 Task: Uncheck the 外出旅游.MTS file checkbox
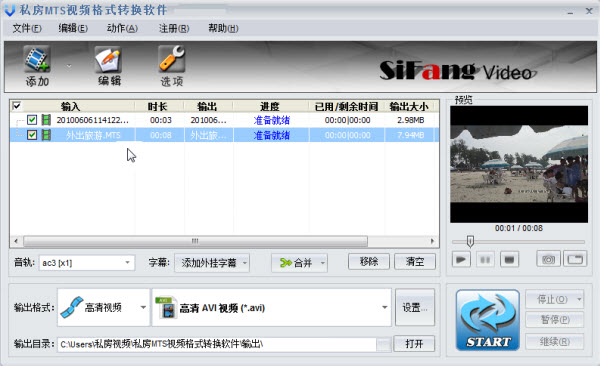32,135
